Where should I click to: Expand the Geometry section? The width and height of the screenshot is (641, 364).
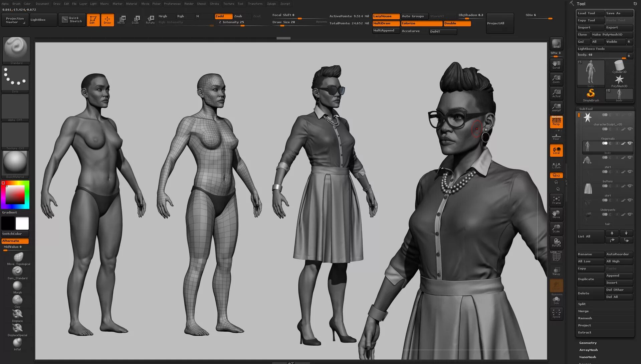(x=588, y=343)
